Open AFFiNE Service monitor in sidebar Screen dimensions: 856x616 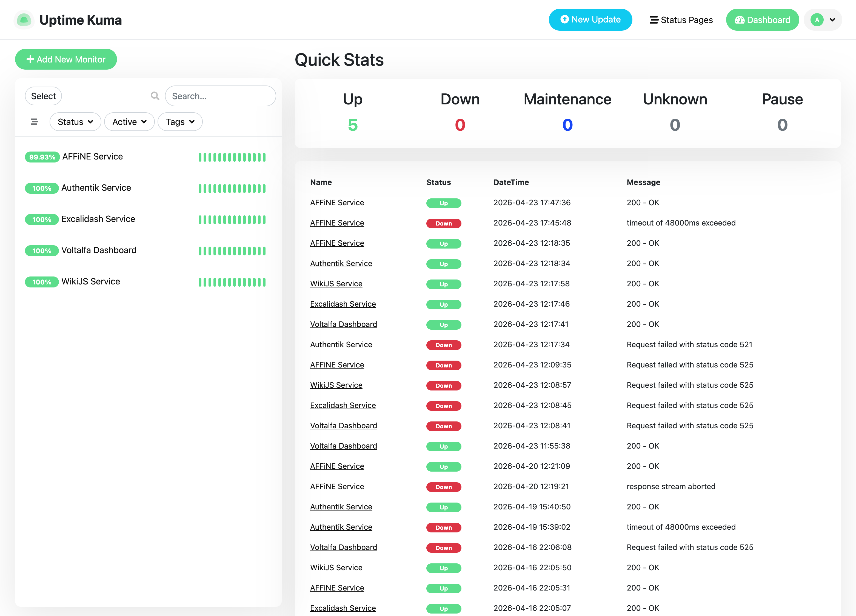point(148,157)
